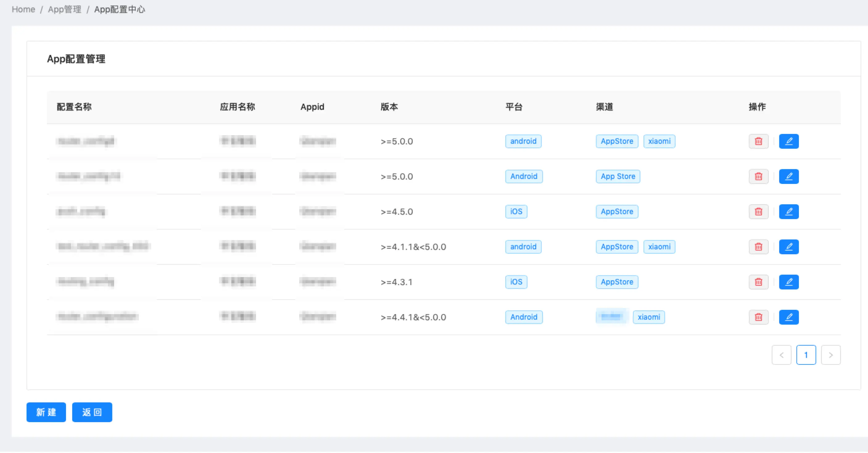Edit the >=4.3.1 iOS config row
This screenshot has height=453, width=868.
788,282
